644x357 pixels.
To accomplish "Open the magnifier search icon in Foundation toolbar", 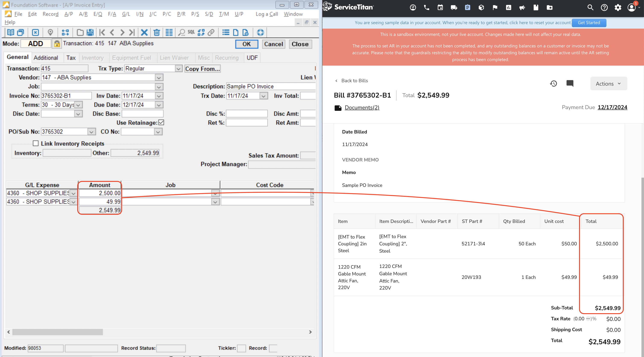I will (181, 32).
